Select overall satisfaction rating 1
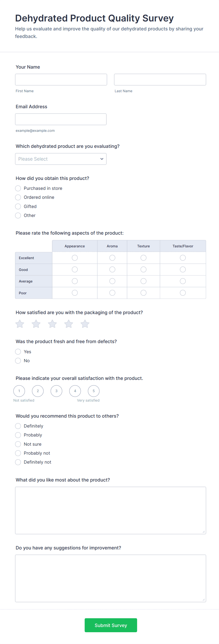Image resolution: width=219 pixels, height=644 pixels. pos(19,391)
